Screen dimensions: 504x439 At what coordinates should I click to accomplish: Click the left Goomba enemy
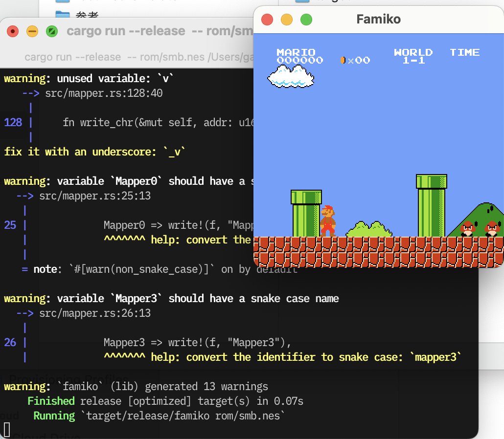point(468,228)
